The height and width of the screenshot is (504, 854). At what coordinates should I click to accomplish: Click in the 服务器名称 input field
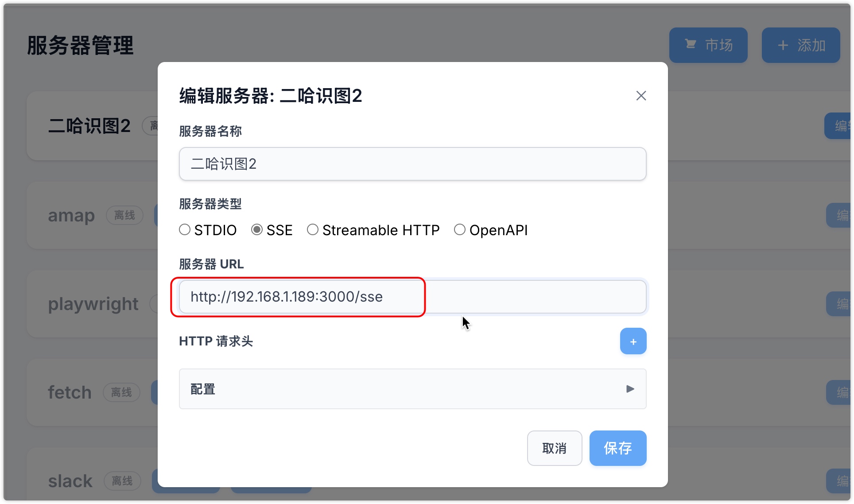[412, 164]
